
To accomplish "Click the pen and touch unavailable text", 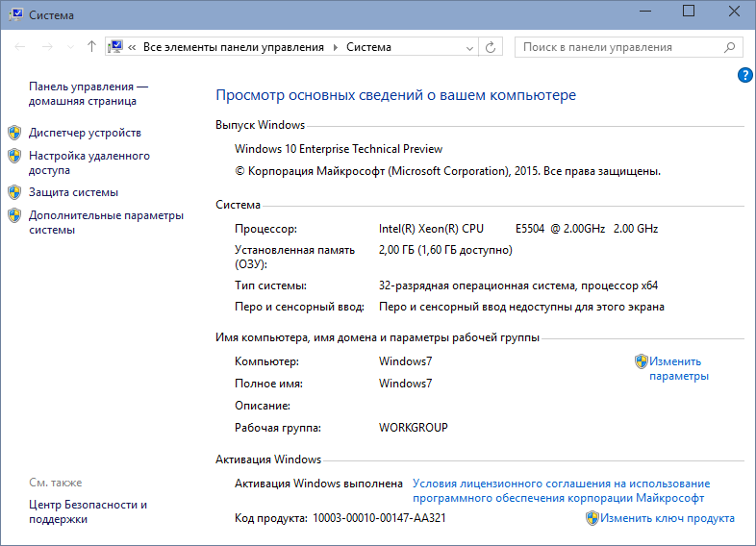I will coord(521,307).
